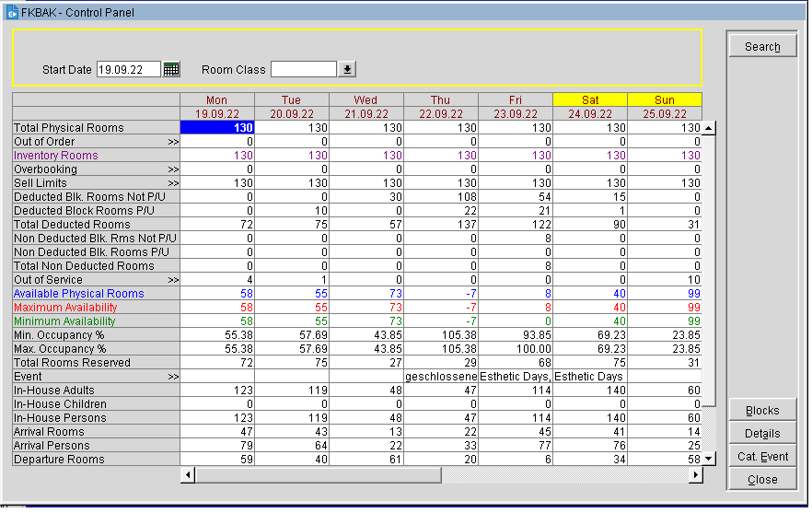Expand the Room Class dropdown
812x513 pixels.
(347, 69)
